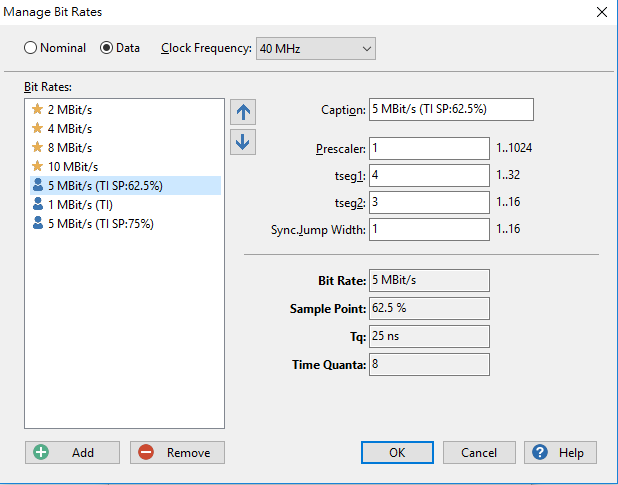Click the Sync.Jump Width field
Image resolution: width=618 pixels, height=485 pixels.
429,229
